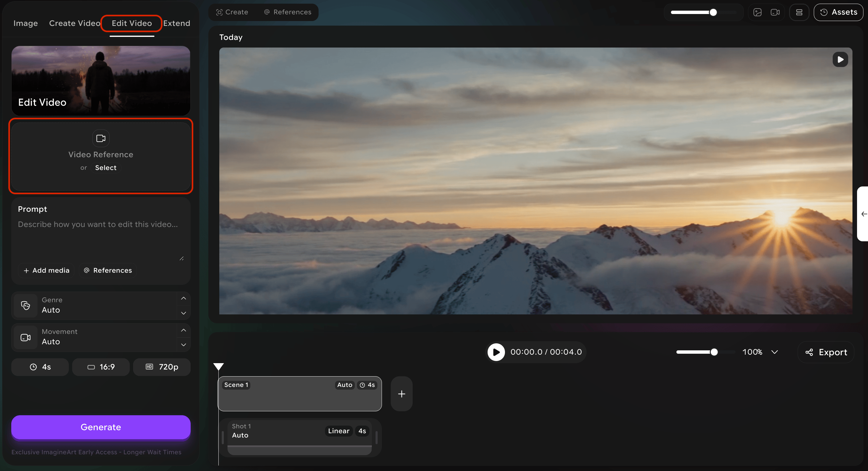Viewport: 868px width, 471px height.
Task: Click the 4s tag on Shot 1
Action: coord(362,431)
